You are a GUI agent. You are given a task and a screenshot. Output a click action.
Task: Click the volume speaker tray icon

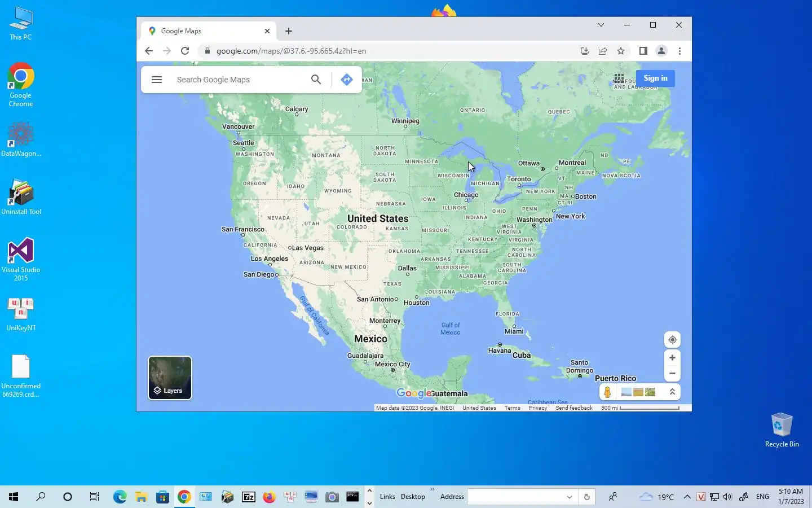727,497
